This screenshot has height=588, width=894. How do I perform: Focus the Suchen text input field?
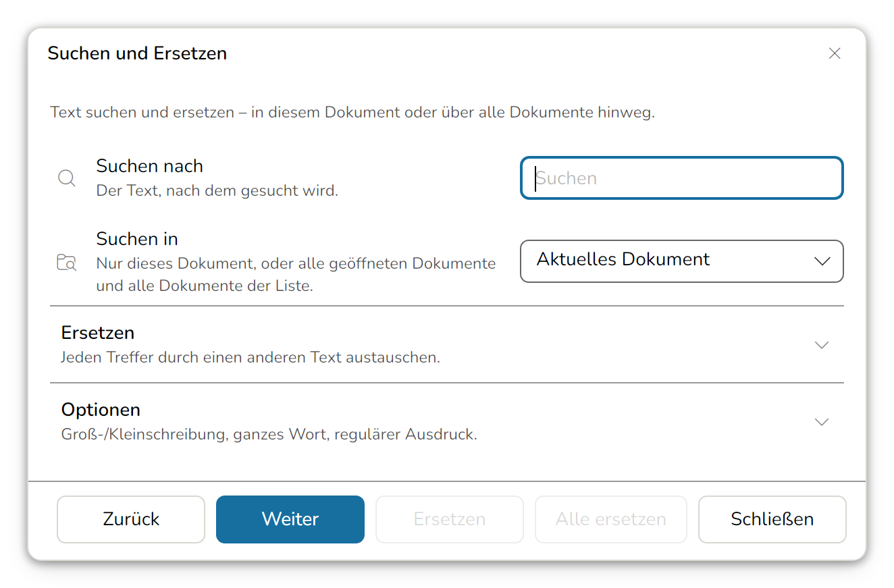(x=681, y=178)
